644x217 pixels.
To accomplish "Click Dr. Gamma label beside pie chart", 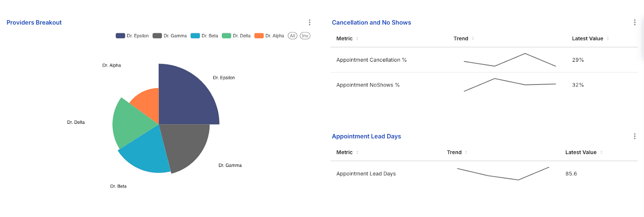I will click(x=230, y=165).
